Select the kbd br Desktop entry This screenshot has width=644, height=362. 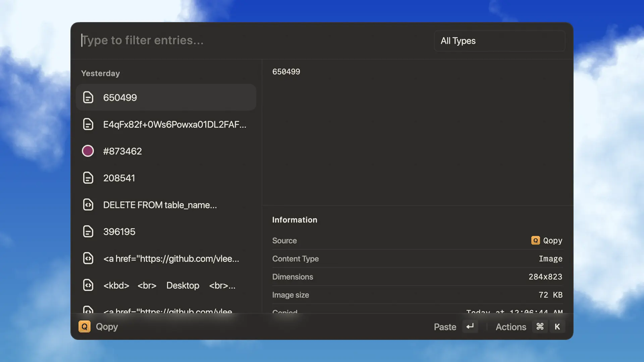pos(166,285)
